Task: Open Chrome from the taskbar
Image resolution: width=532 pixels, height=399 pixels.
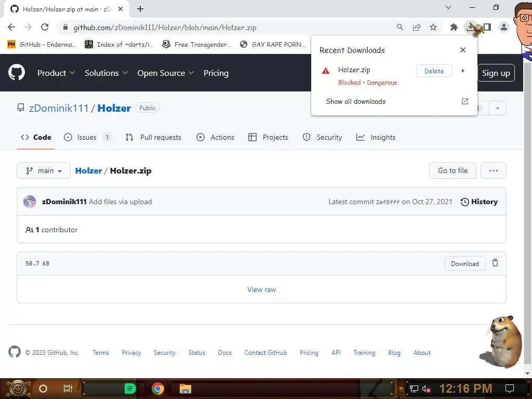Action: pos(158,389)
